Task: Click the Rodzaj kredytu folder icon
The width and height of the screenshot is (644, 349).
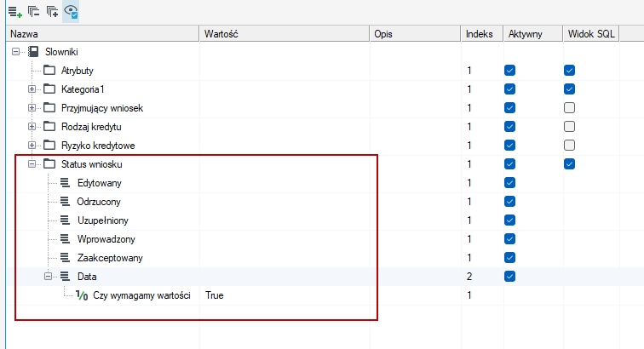Action: click(49, 127)
